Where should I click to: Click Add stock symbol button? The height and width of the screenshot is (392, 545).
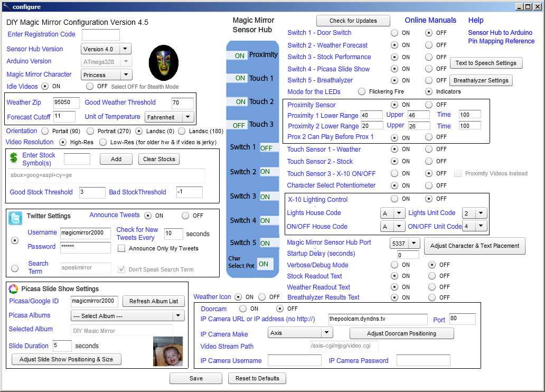[116, 159]
